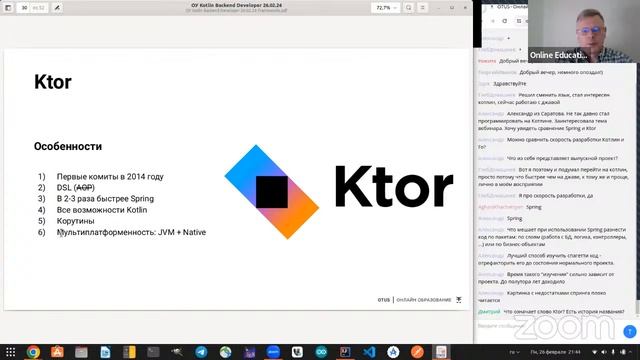
Task: Click the browser reload button in the OTUS window
Action: (x=505, y=21)
